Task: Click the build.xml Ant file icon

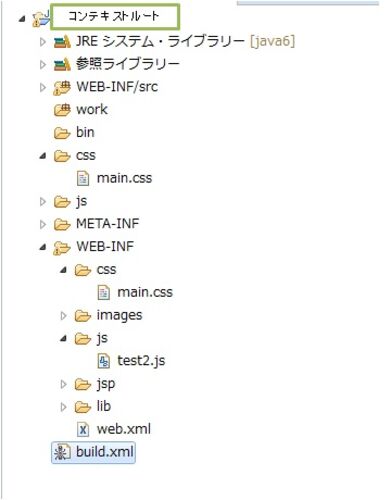Action: coord(62,452)
